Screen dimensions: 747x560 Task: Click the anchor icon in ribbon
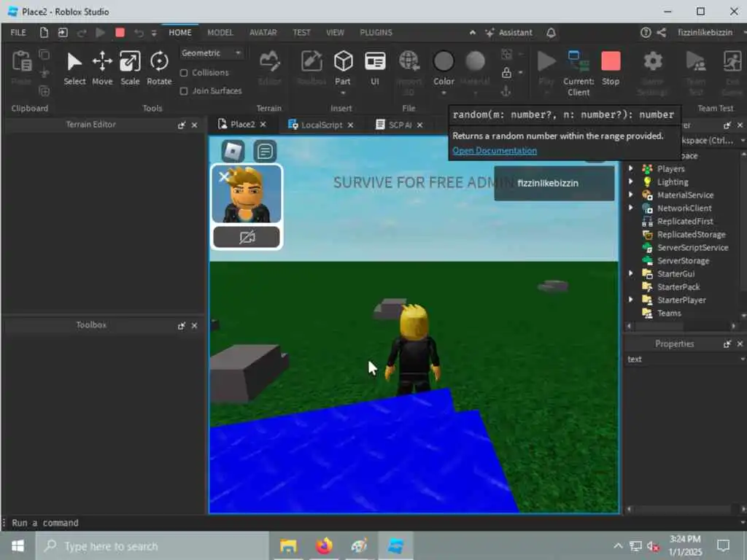(506, 90)
